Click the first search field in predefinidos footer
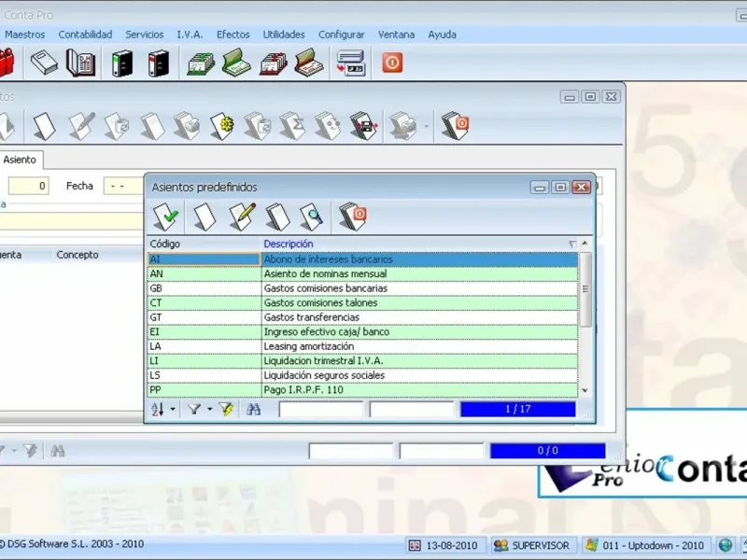This screenshot has height=560, width=747. point(320,409)
